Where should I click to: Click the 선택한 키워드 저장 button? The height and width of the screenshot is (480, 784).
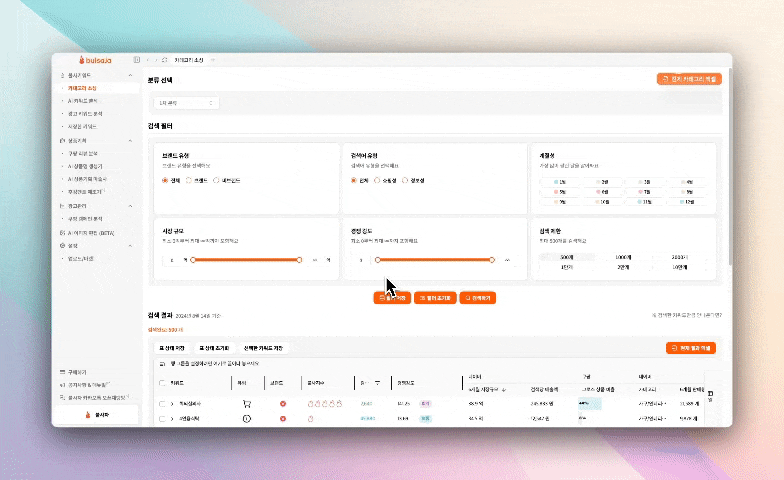click(x=263, y=348)
